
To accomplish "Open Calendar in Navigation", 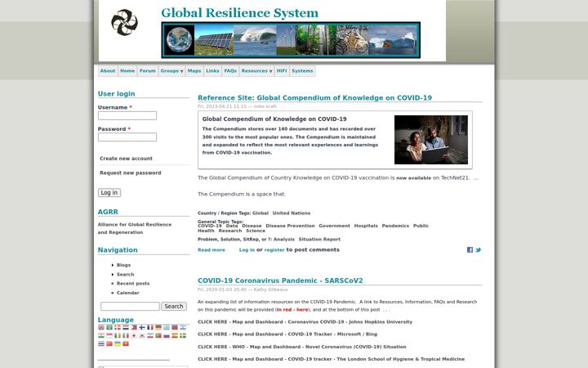I will pyautogui.click(x=128, y=293).
